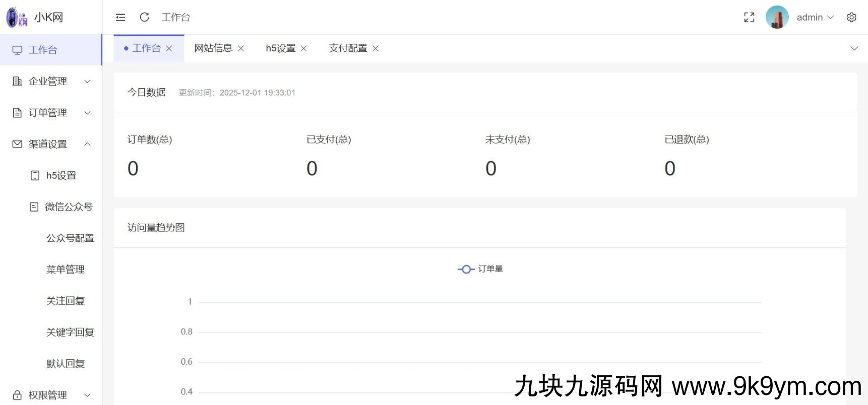Switch to the 支付配置 tab
This screenshot has width=868, height=405.
348,48
